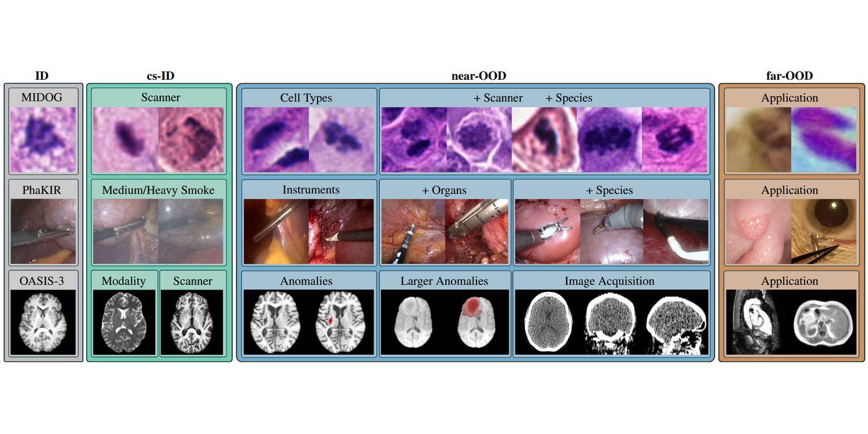The width and height of the screenshot is (868, 434).
Task: Click the ID column heading
Action: point(42,76)
